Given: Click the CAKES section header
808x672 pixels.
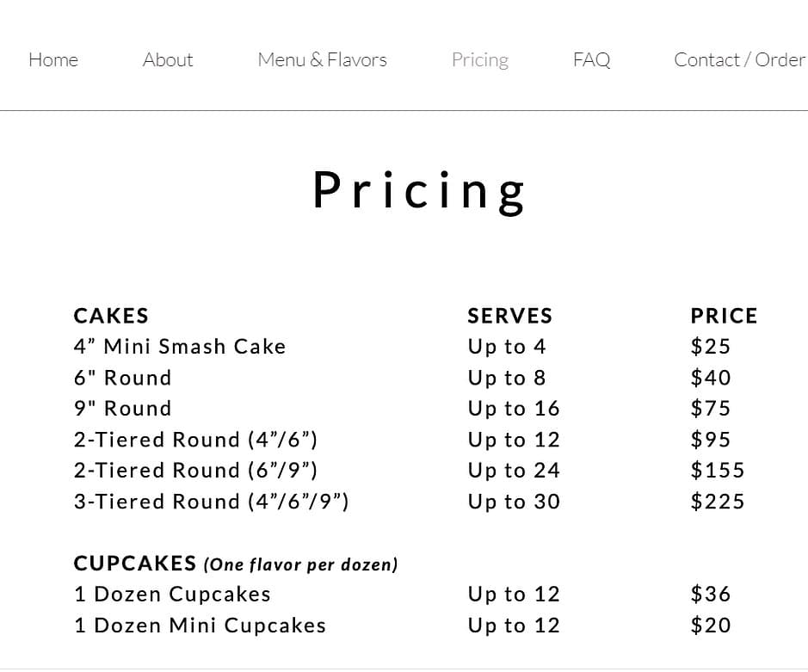Looking at the screenshot, I should point(110,316).
